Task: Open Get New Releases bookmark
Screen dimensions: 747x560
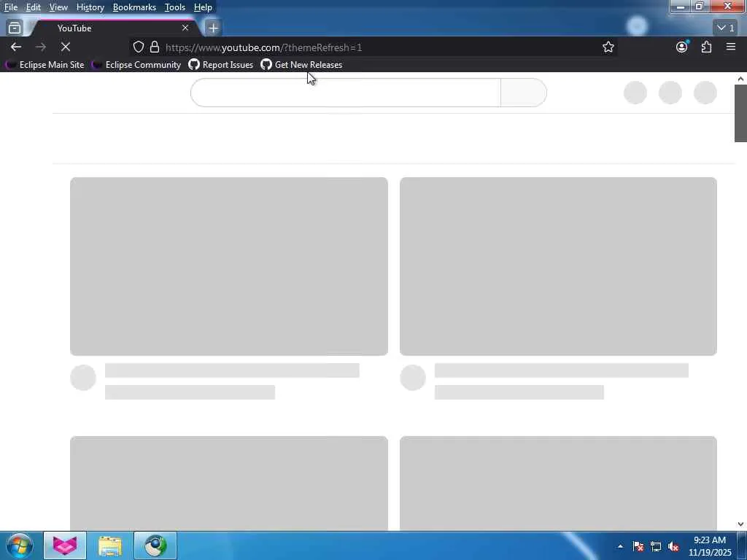Action: 301,65
